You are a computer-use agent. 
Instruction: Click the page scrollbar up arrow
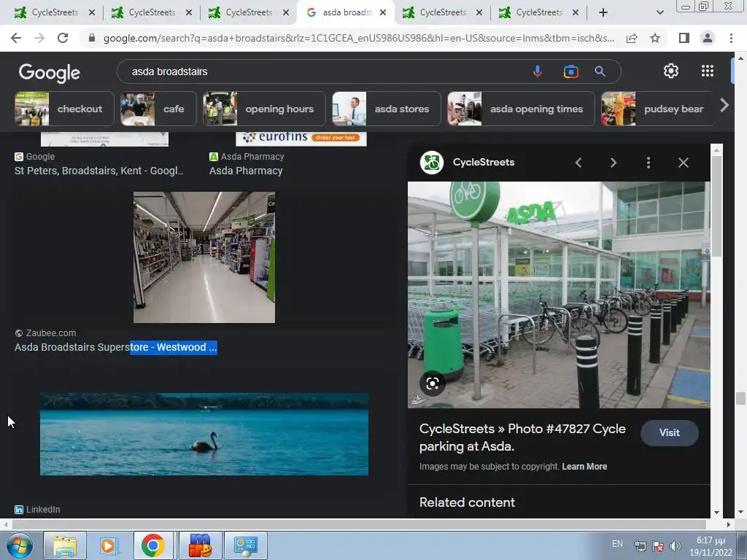tap(741, 58)
